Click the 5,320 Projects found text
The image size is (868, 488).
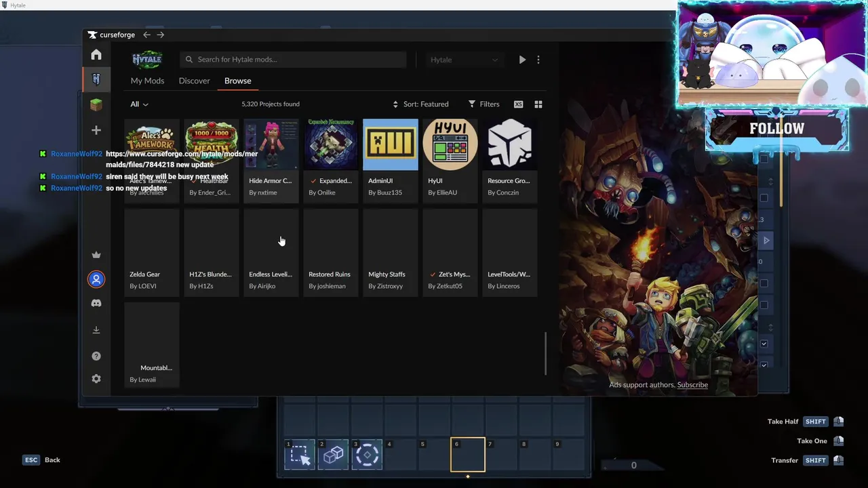pos(271,104)
